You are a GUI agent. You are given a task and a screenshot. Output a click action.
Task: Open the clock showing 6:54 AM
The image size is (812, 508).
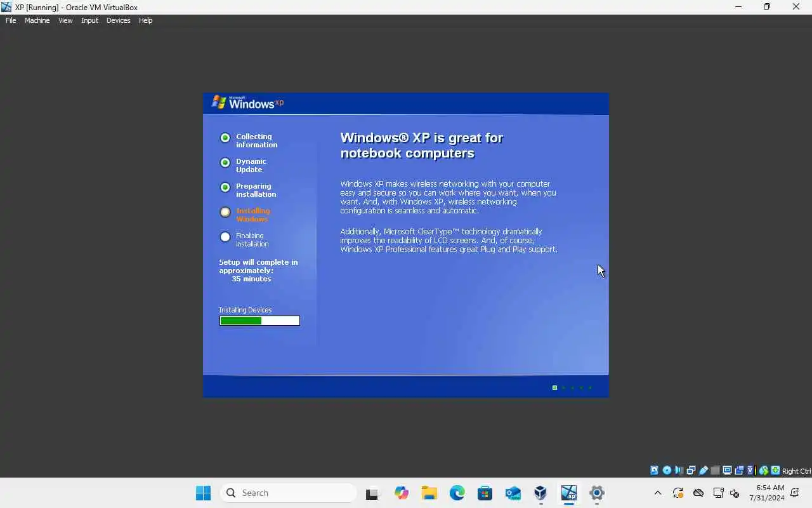[x=766, y=493]
